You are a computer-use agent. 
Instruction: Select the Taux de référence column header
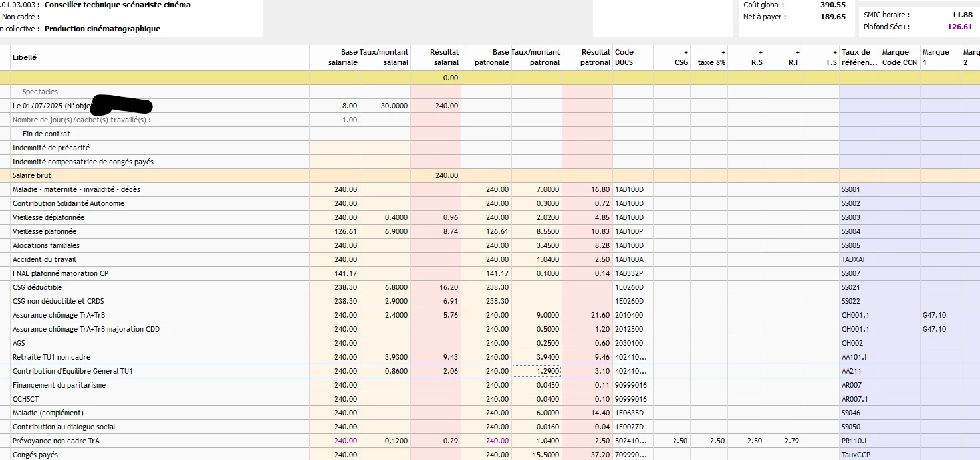click(x=859, y=57)
